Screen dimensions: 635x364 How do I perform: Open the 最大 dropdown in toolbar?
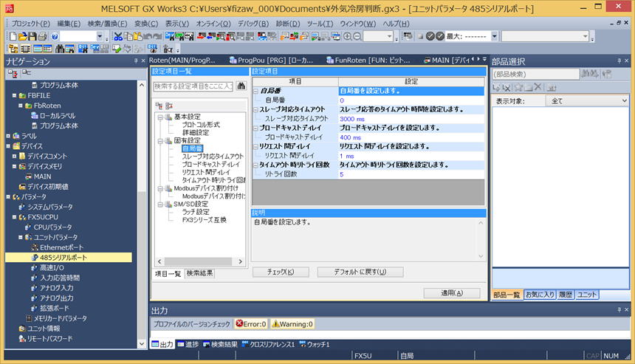tap(495, 36)
